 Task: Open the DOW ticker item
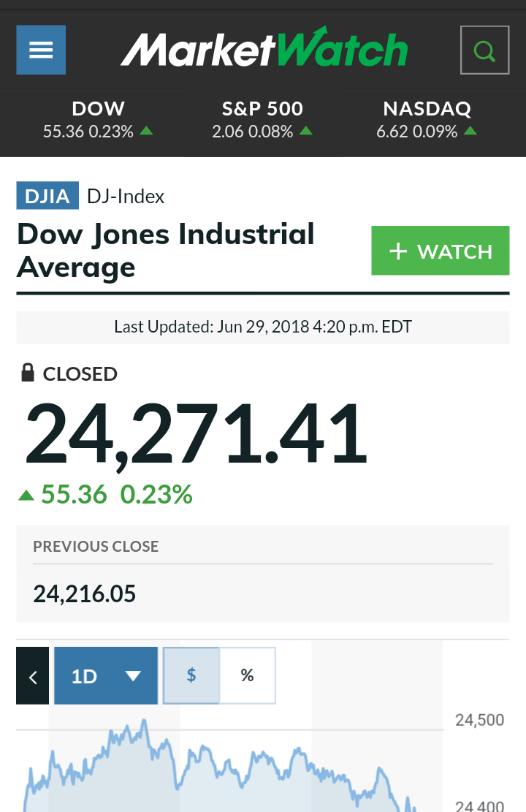98,120
